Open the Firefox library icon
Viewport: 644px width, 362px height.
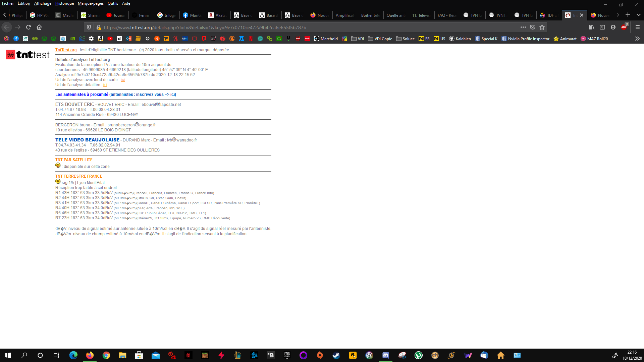tap(592, 27)
